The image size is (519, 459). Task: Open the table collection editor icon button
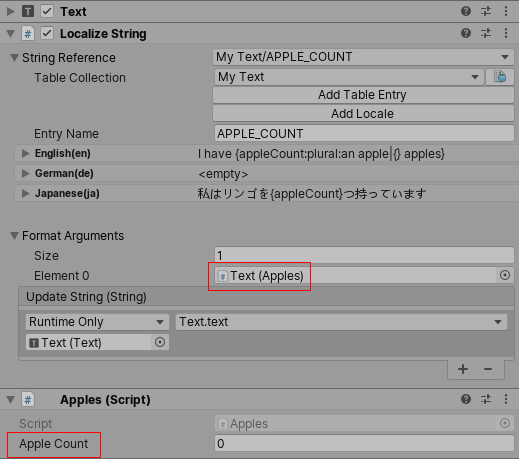[x=500, y=77]
